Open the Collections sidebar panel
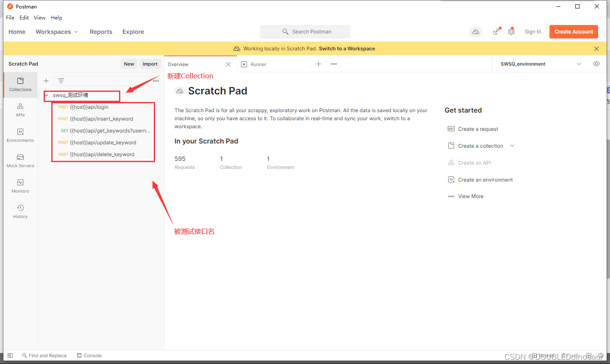Image resolution: width=610 pixels, height=364 pixels. point(20,85)
